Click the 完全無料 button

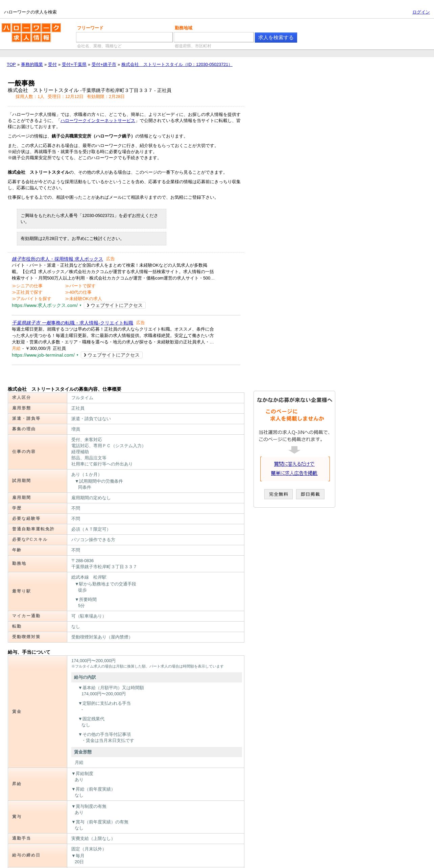tap(279, 494)
